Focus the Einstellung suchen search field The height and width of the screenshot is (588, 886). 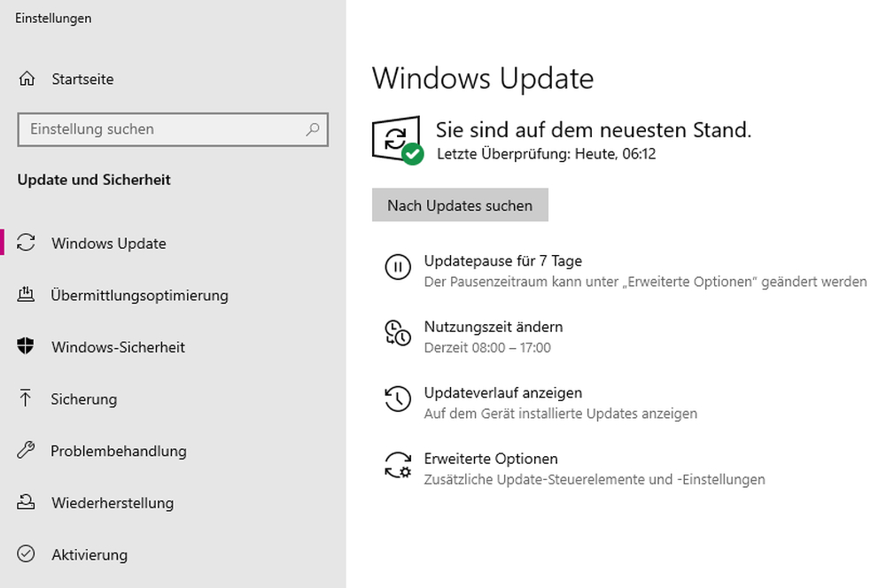tap(173, 129)
